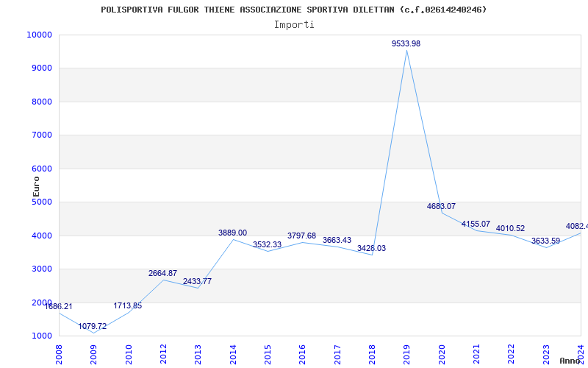This screenshot has width=588, height=368.
Task: Click the x-axis year 2012
Action: tap(163, 354)
